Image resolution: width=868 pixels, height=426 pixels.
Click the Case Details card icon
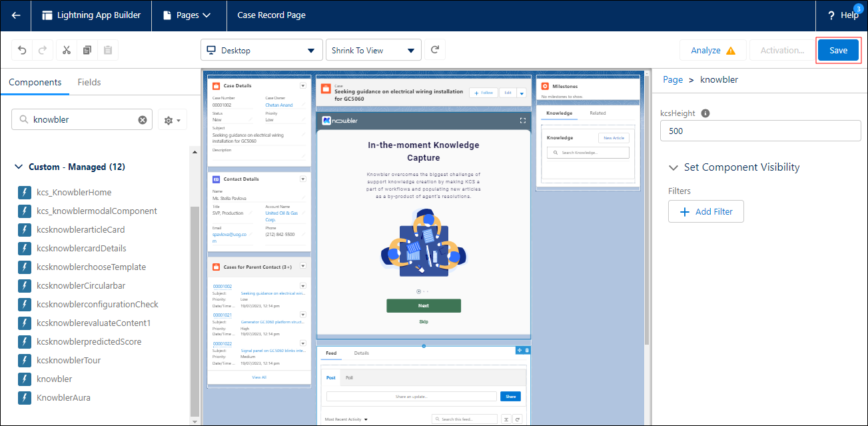[x=216, y=86]
